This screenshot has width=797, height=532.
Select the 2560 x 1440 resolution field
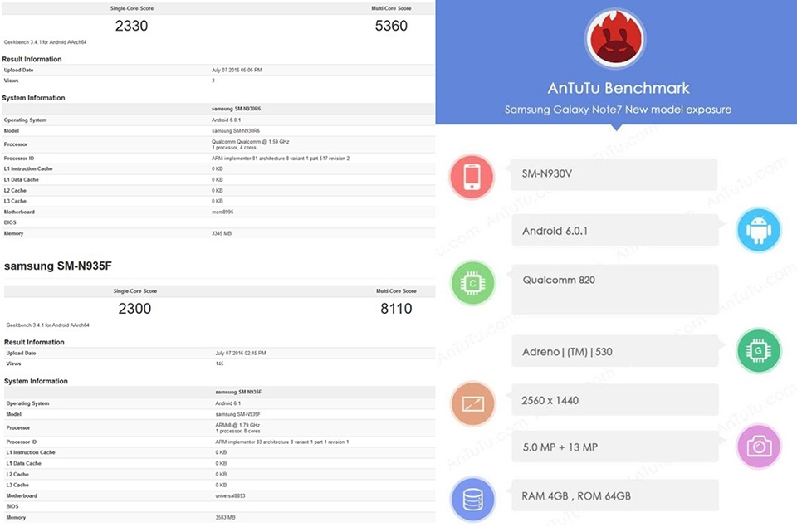tap(615, 400)
